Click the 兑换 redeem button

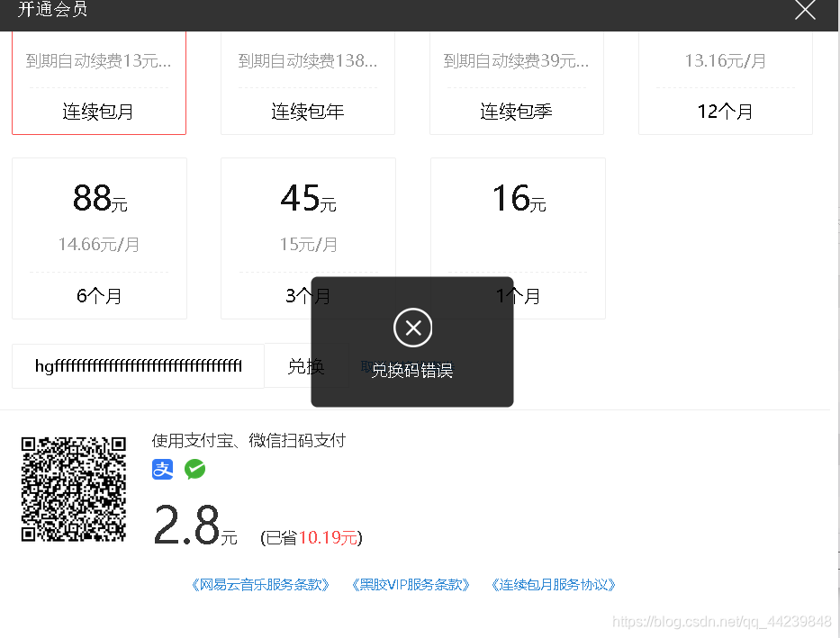pos(306,366)
